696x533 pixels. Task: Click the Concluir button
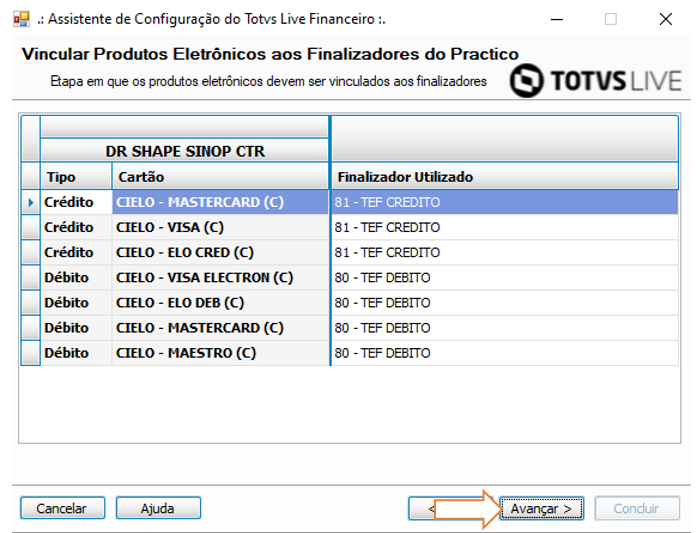point(637,508)
